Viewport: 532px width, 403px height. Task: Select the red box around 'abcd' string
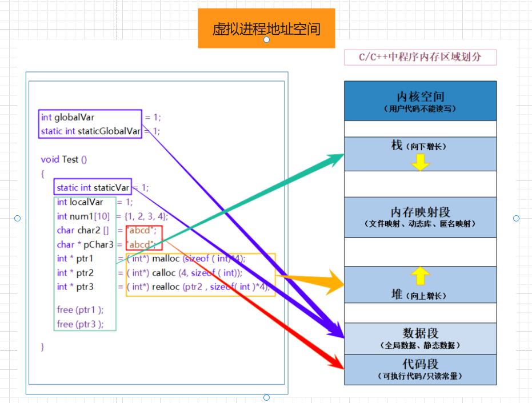pyautogui.click(x=144, y=238)
